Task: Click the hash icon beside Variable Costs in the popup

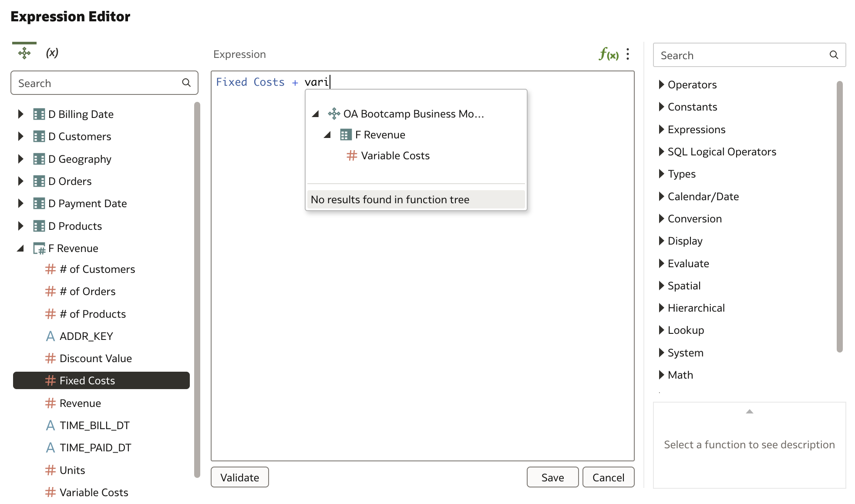Action: (x=352, y=155)
